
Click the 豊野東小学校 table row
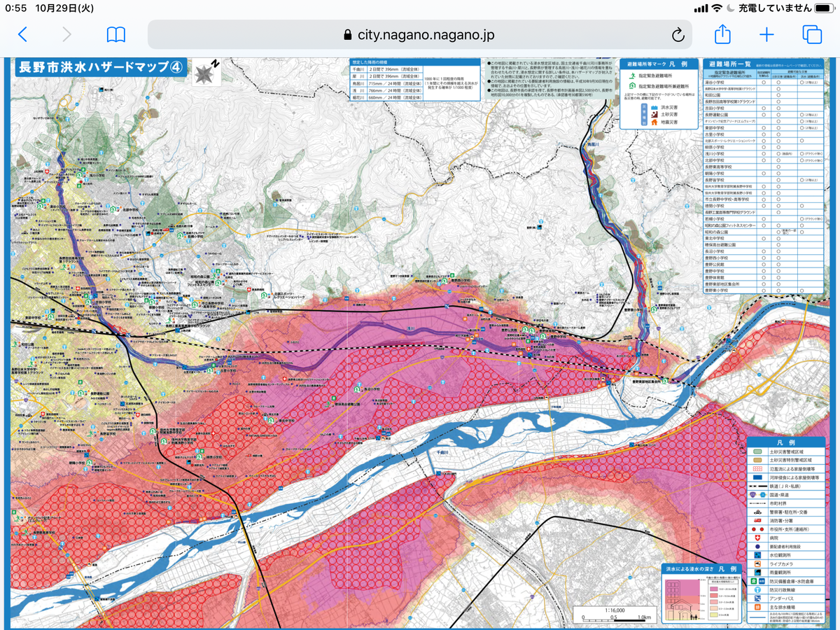click(x=763, y=290)
